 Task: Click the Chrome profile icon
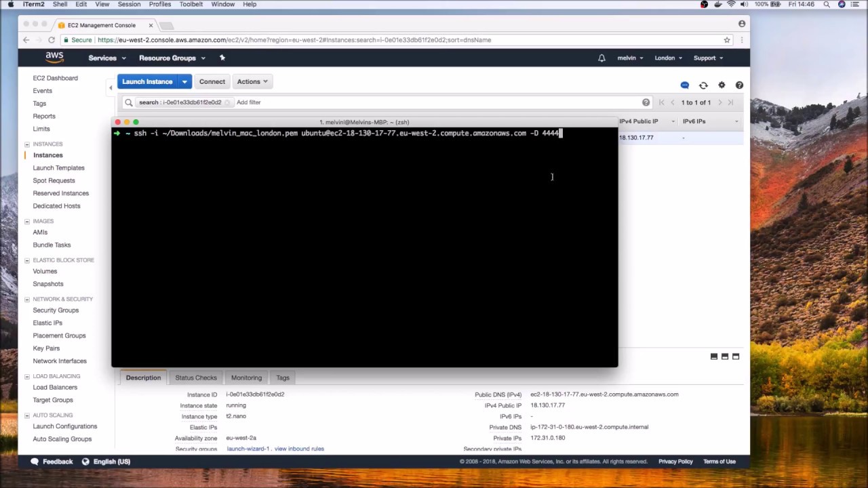click(x=742, y=24)
